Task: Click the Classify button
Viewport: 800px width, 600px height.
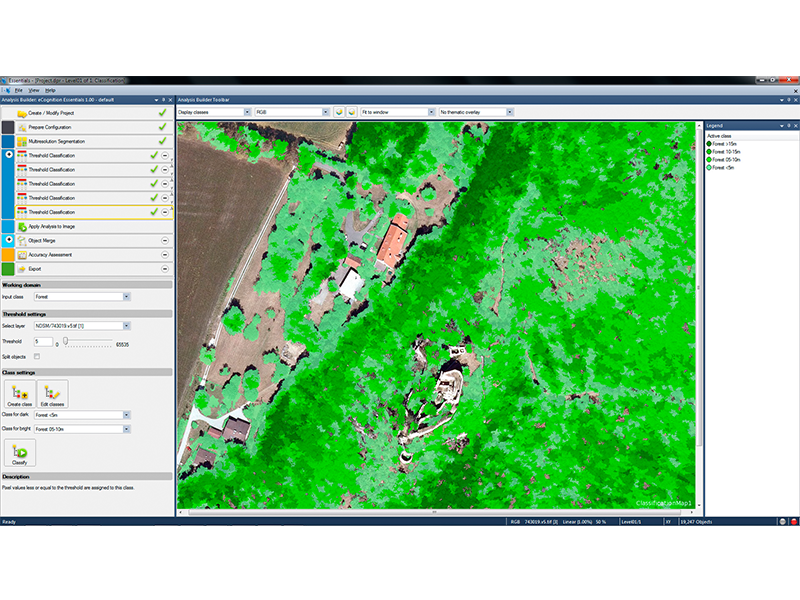Action: point(19,454)
